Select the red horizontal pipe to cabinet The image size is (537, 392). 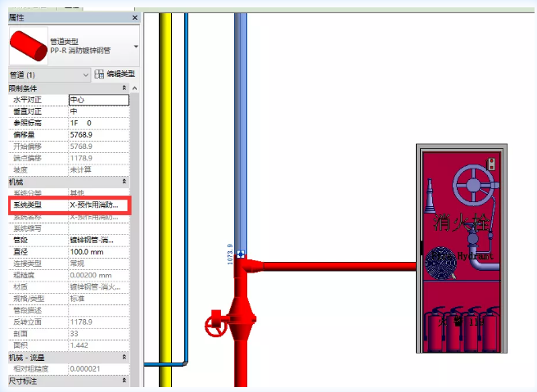coord(340,266)
